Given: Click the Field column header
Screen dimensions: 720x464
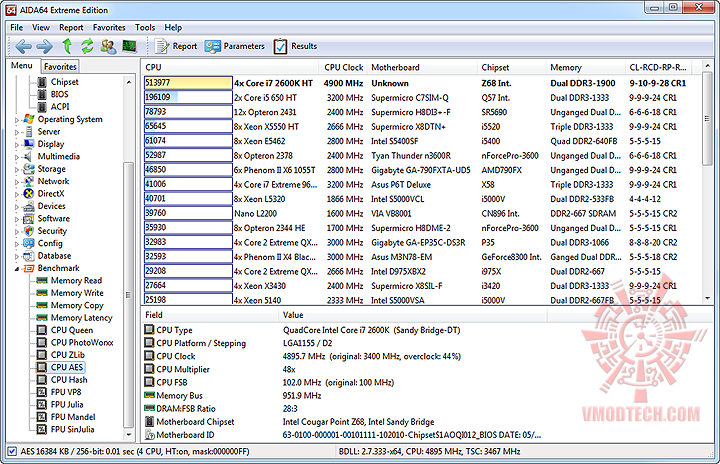Looking at the screenshot, I should click(x=210, y=315).
